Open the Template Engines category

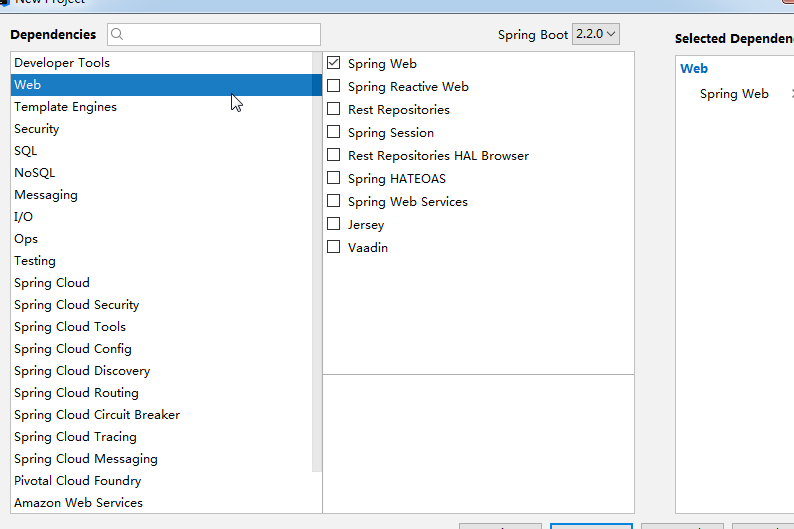click(x=162, y=107)
